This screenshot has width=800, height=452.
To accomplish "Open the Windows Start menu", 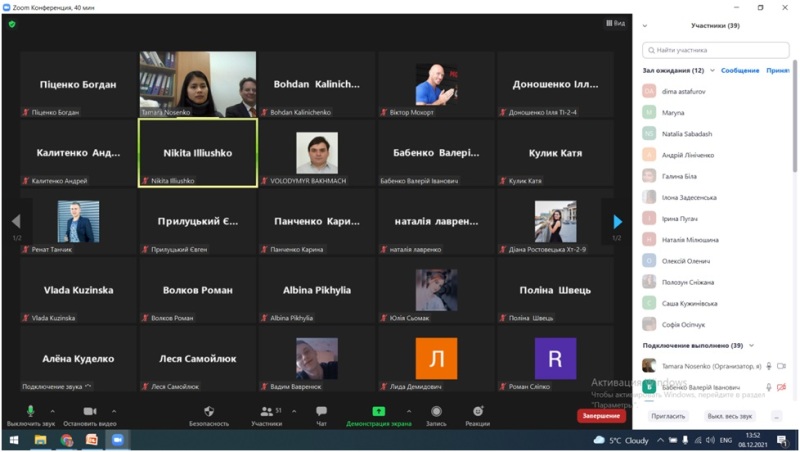I will point(14,440).
